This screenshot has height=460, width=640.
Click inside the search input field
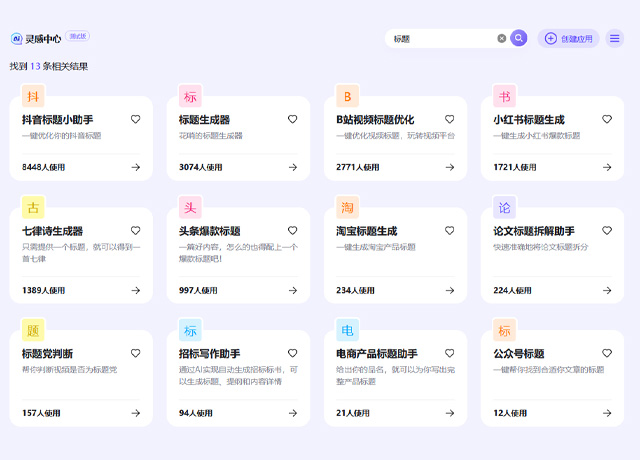pyautogui.click(x=440, y=38)
